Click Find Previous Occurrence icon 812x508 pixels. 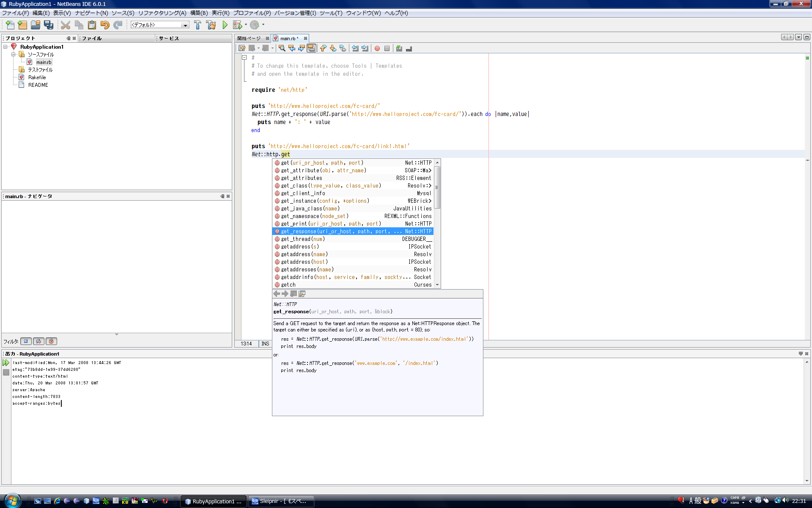292,48
